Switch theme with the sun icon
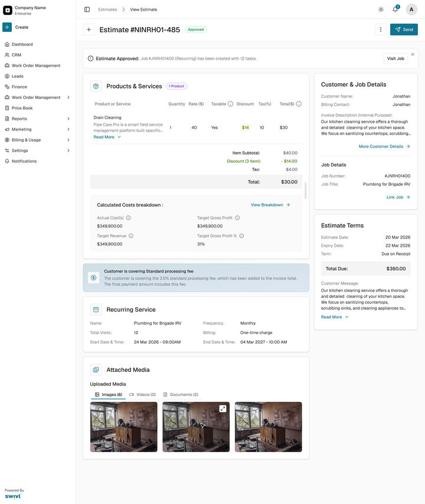 381,9
